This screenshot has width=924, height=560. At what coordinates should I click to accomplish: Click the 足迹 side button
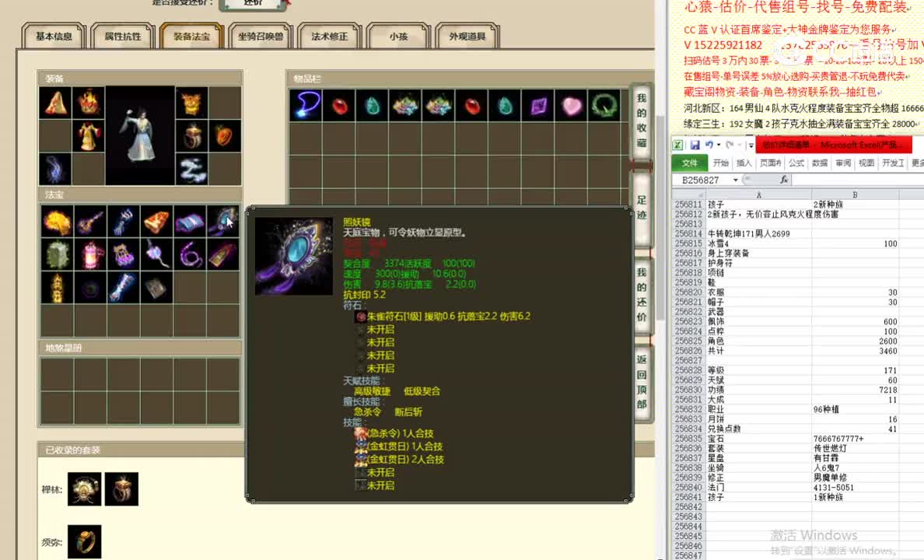[642, 208]
